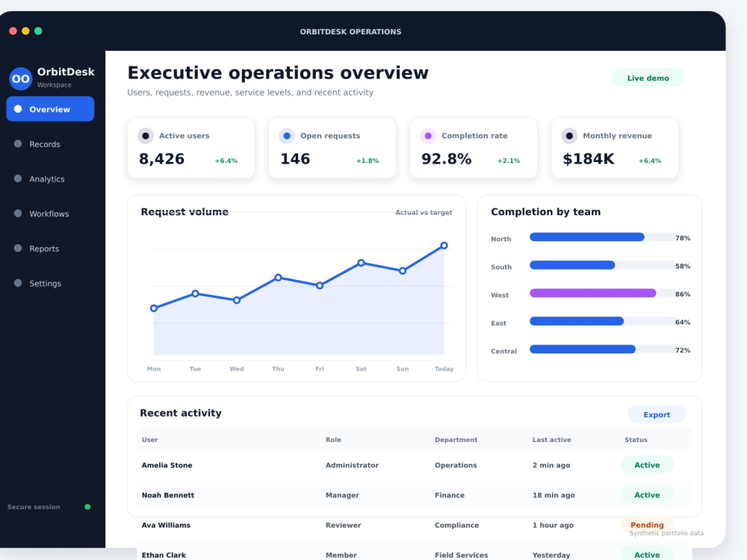Click the Central team progress bar

pos(602,349)
